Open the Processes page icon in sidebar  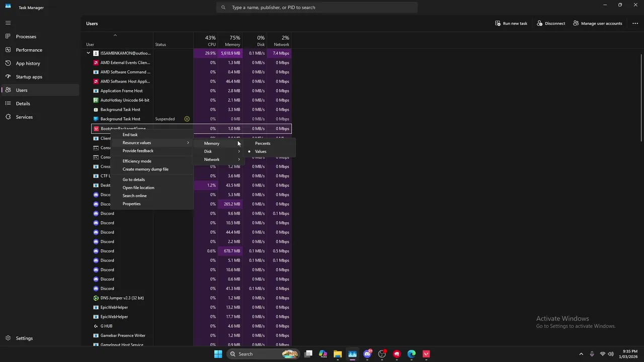pyautogui.click(x=8, y=36)
